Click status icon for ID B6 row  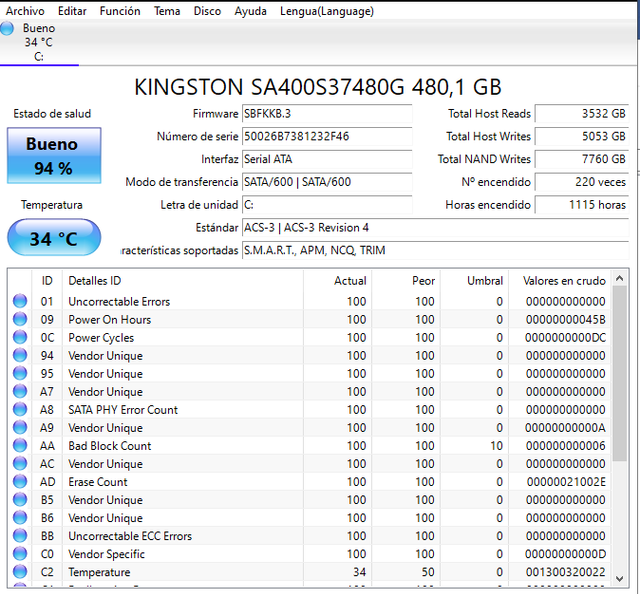click(x=20, y=517)
